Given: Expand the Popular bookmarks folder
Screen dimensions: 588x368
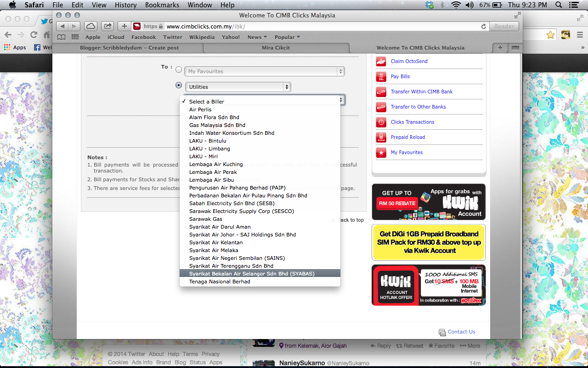Looking at the screenshot, I should coord(287,37).
